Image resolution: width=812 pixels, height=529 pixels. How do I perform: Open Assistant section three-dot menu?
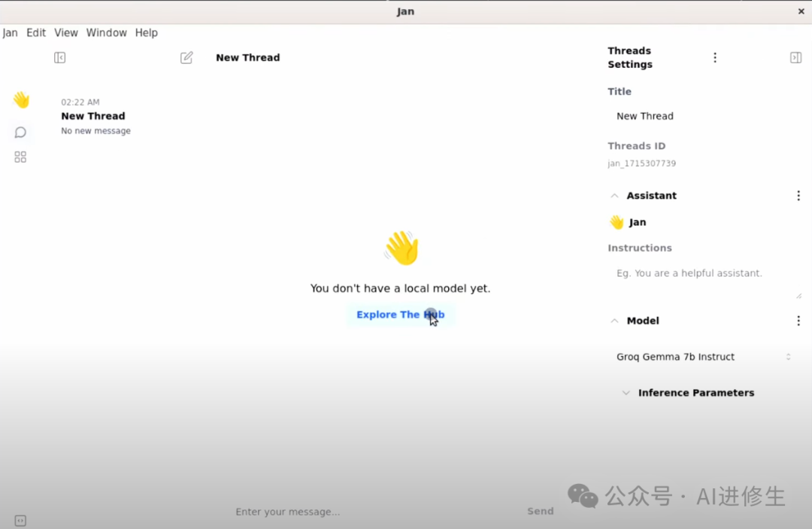click(x=798, y=196)
